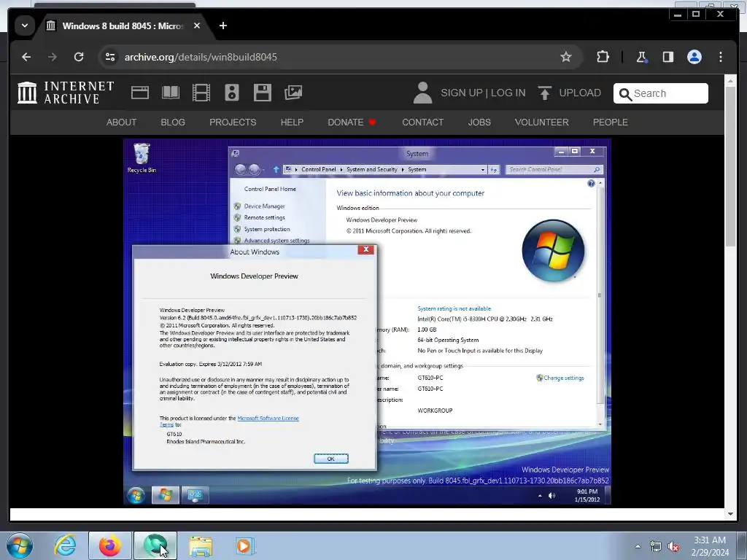Open the HELP menu item
This screenshot has width=747, height=560.
292,122
